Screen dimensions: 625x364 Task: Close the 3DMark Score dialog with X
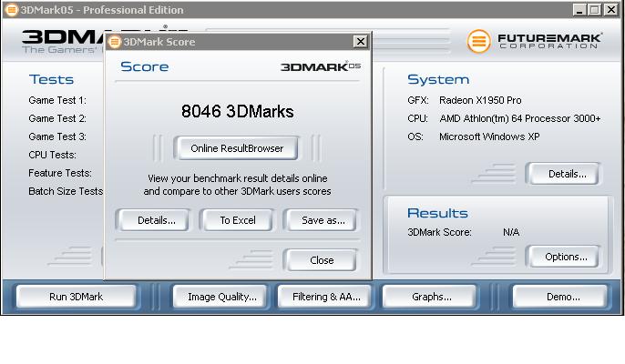pos(361,41)
